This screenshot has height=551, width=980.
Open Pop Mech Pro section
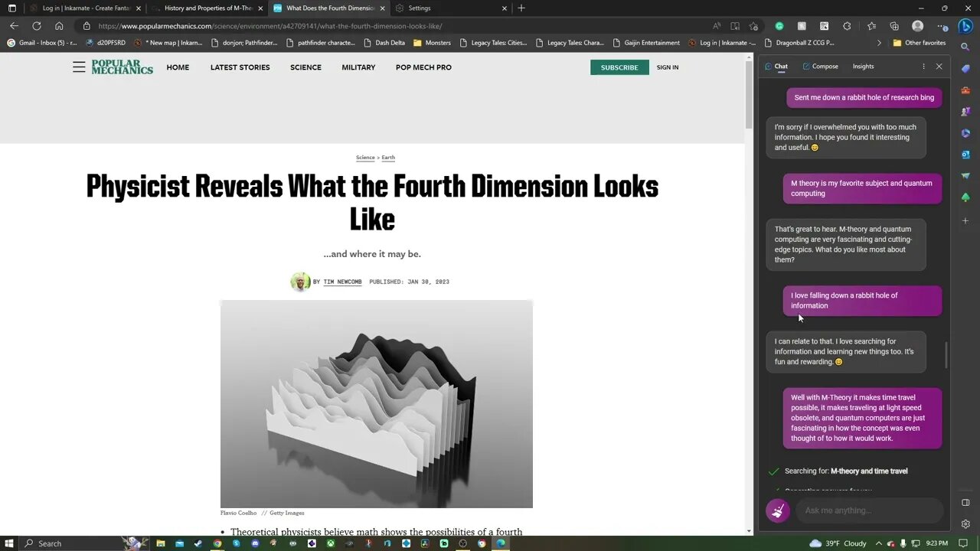coord(423,67)
